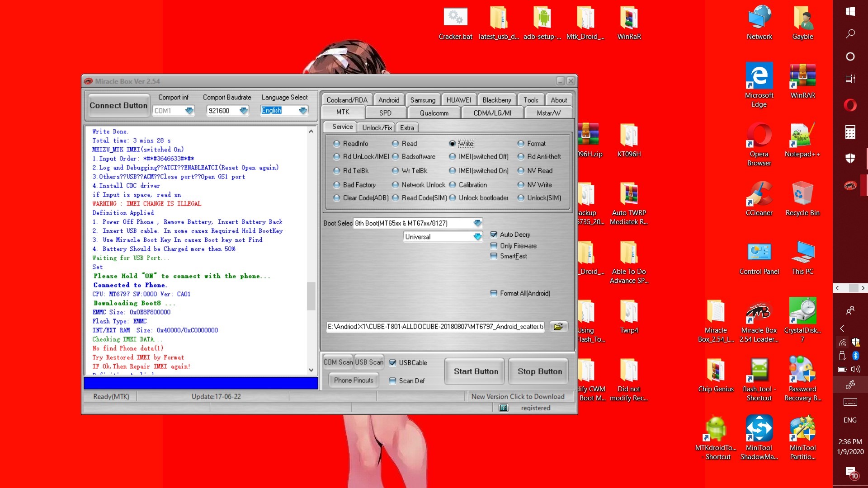
Task: Open the Universal model dropdown
Action: point(477,237)
